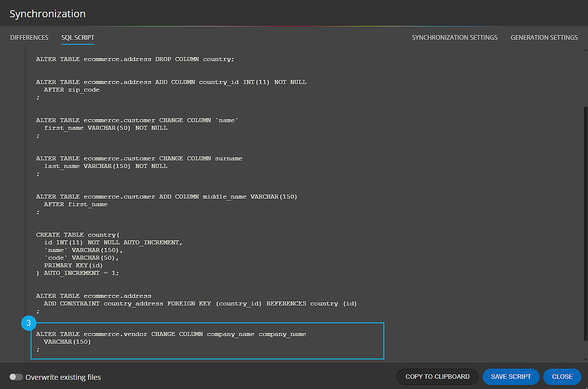Click the last_name VARCHAR(150) line
The image size is (588, 389).
pos(106,166)
